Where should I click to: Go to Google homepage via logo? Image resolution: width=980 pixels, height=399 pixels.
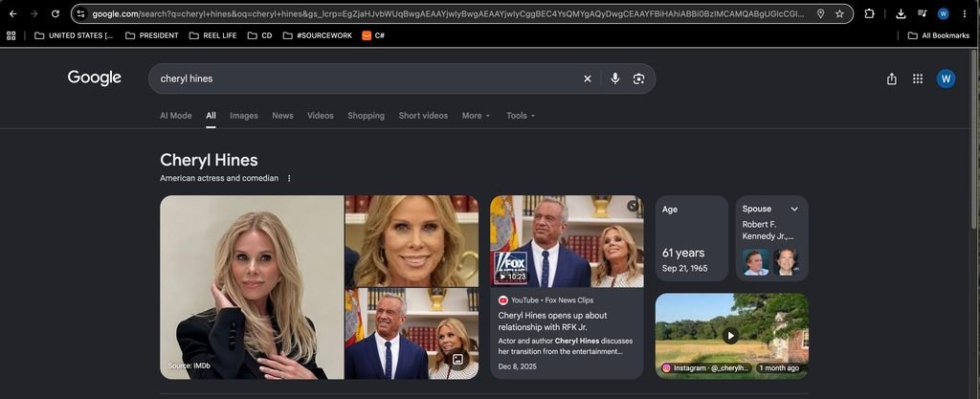coord(95,78)
